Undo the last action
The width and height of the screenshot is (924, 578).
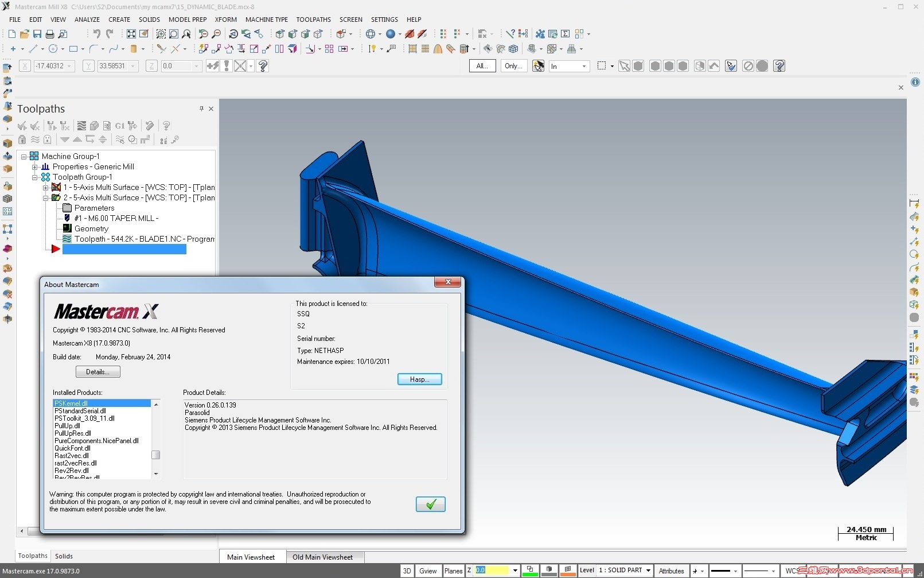point(96,34)
